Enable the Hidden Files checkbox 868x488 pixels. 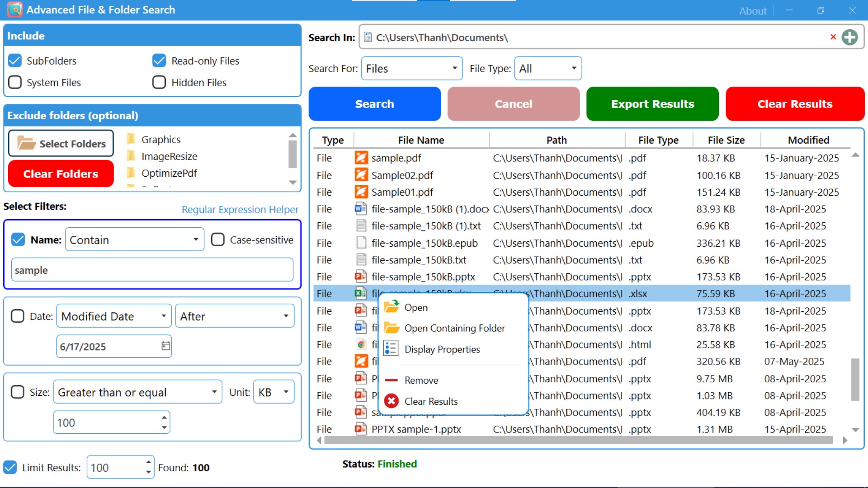(159, 82)
